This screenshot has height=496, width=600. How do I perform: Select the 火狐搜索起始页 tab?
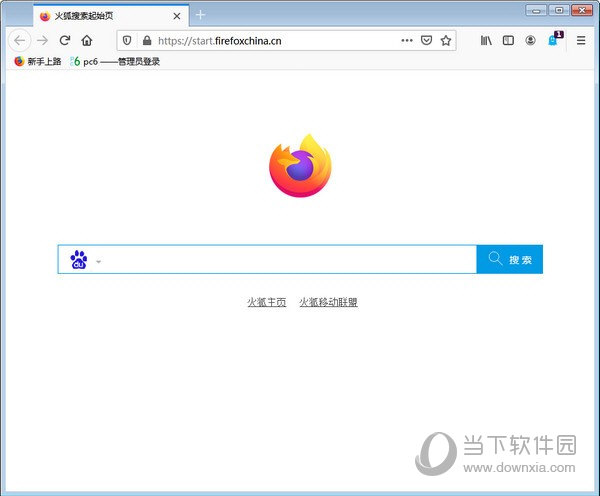111,16
